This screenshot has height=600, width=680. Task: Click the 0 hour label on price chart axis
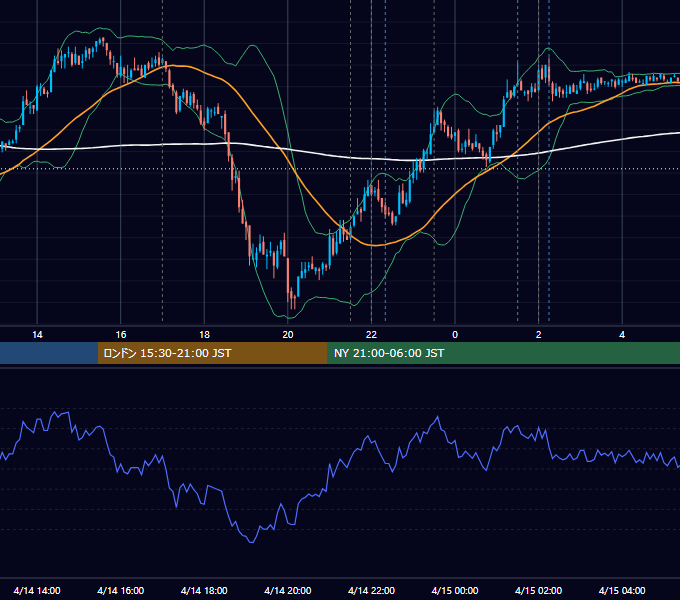455,335
